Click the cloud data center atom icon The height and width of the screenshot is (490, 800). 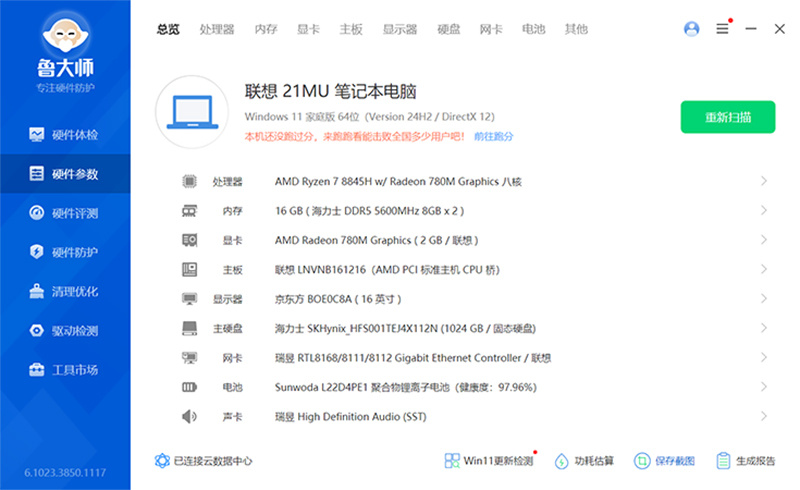tap(162, 461)
